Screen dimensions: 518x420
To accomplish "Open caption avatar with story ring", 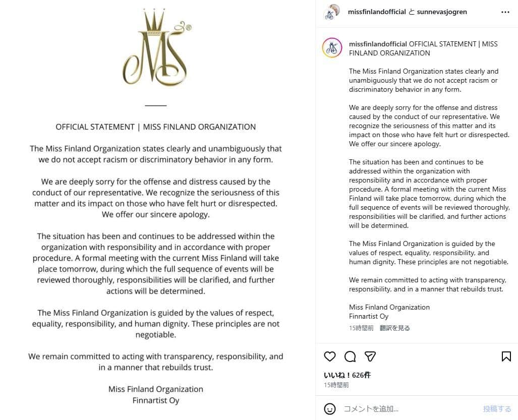I will 332,48.
